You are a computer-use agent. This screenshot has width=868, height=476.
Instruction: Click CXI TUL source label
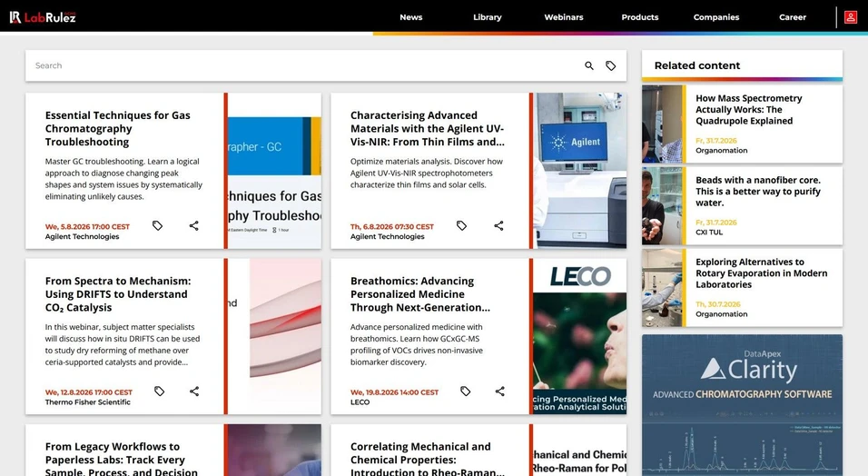[x=709, y=233]
